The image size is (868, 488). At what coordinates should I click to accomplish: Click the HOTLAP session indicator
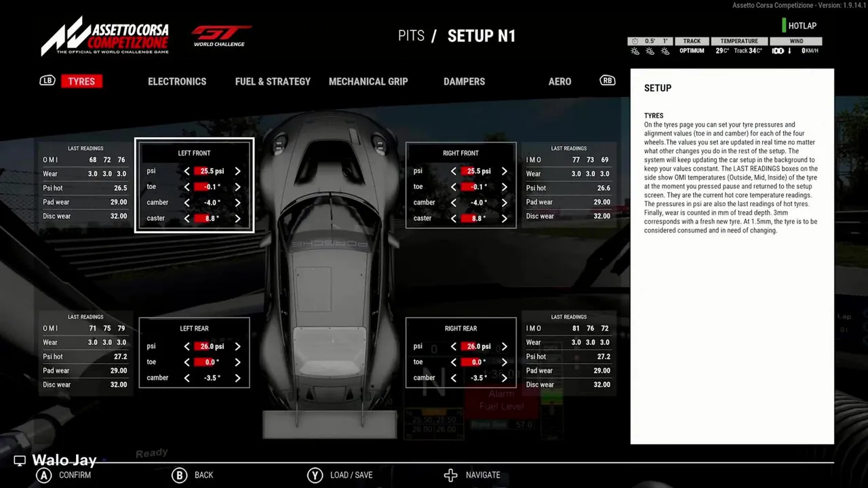click(x=800, y=26)
